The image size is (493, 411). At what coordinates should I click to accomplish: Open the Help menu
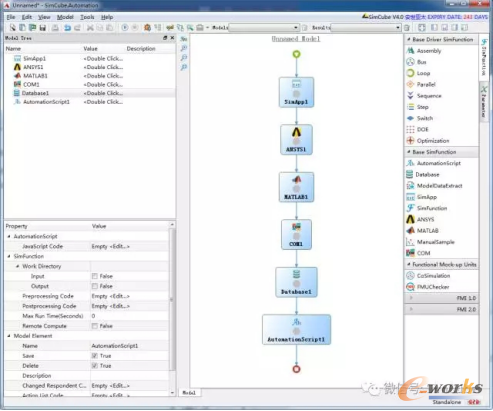[x=107, y=17]
